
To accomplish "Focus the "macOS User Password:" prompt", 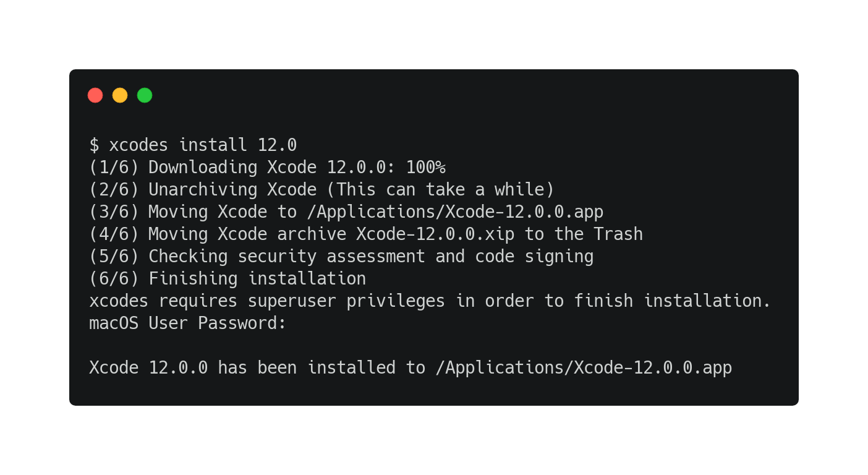I will pyautogui.click(x=188, y=323).
